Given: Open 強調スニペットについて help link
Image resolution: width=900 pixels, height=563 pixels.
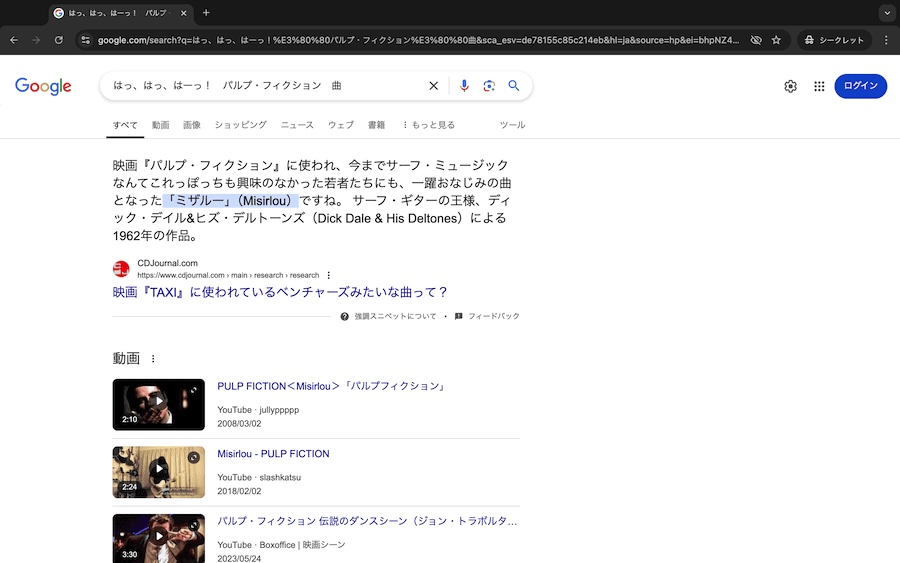Looking at the screenshot, I should pos(395,316).
